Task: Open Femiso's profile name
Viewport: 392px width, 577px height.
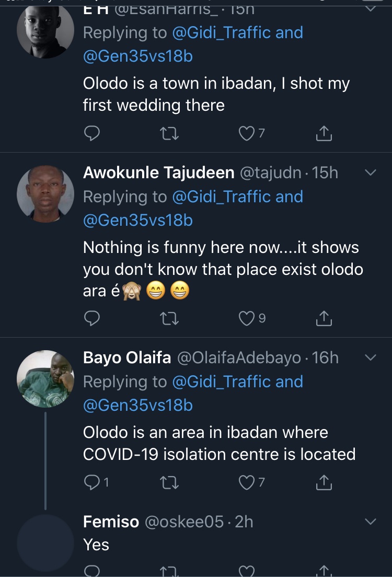Action: pos(111,522)
